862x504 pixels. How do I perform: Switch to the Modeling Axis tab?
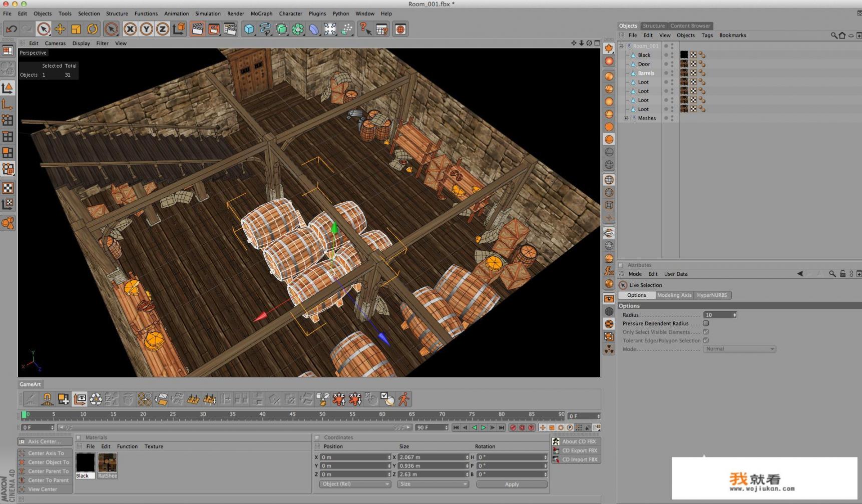pyautogui.click(x=674, y=295)
